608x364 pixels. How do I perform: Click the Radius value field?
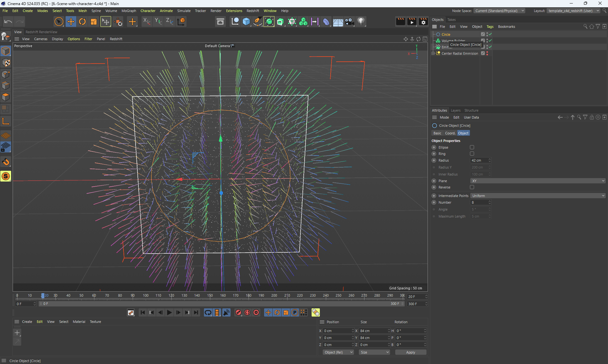pos(479,160)
